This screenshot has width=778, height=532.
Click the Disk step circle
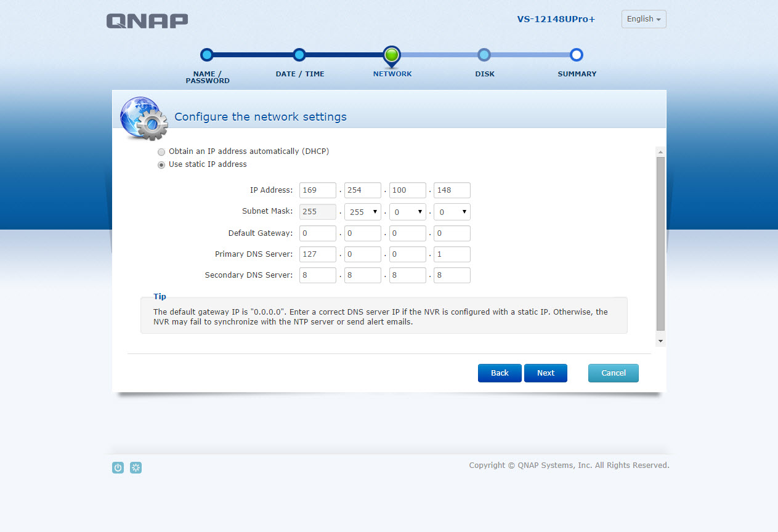click(484, 55)
